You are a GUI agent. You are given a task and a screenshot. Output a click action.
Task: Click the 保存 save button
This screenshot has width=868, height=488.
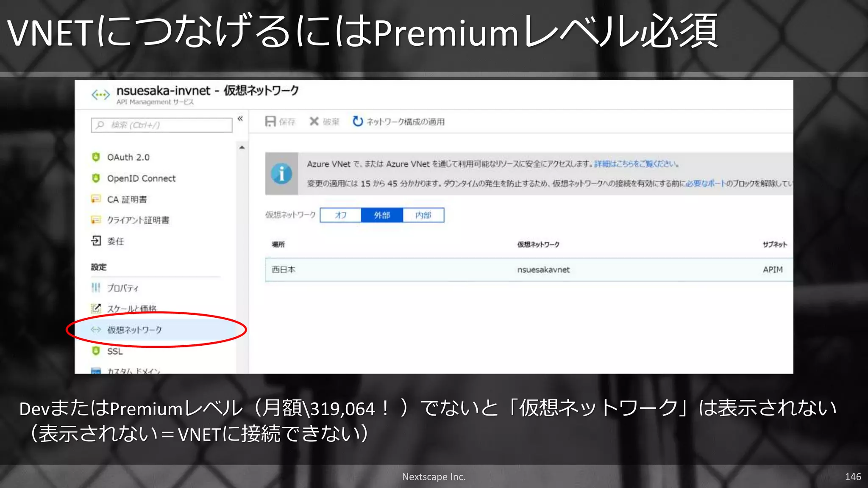(280, 122)
